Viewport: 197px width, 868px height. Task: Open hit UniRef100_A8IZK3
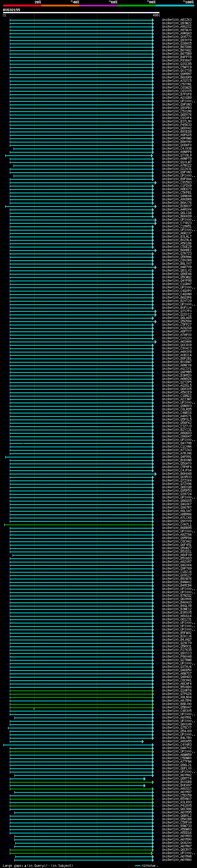177,20
